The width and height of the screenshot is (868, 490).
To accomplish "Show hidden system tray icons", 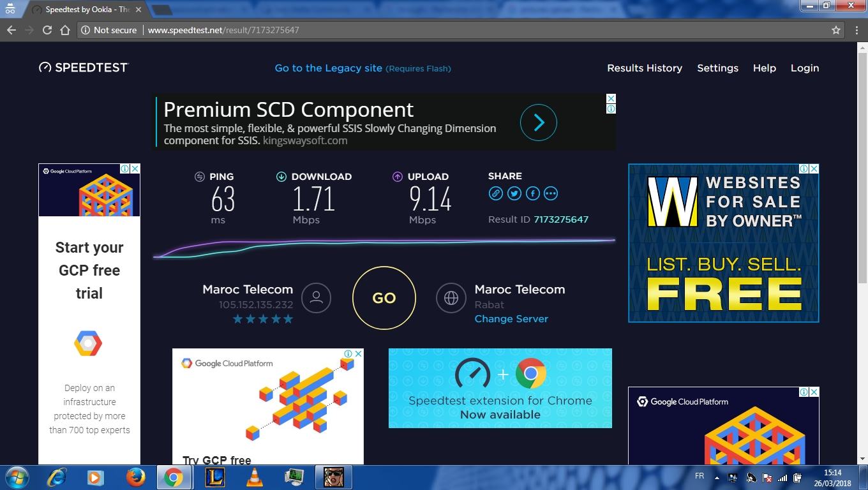I will 717,477.
